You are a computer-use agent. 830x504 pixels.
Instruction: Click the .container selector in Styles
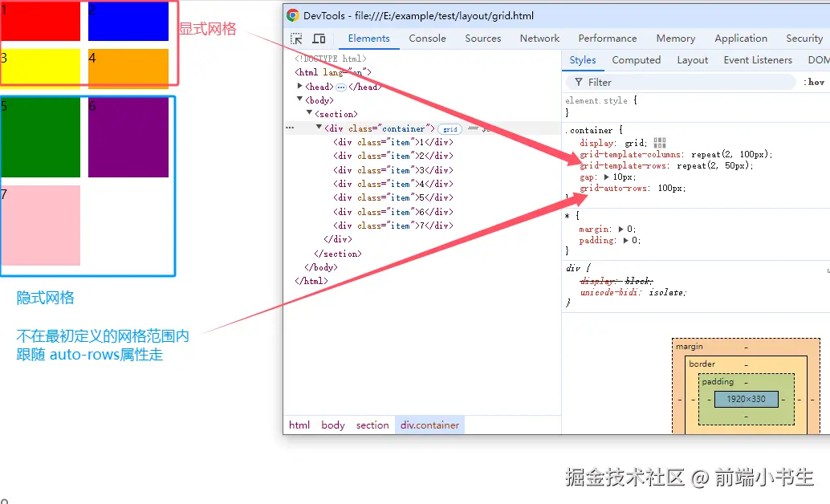tap(588, 130)
